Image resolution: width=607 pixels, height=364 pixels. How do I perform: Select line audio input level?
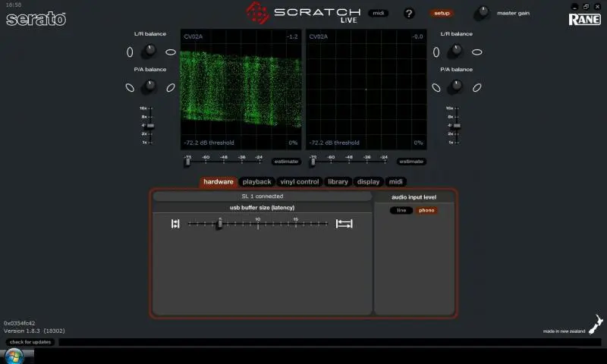[401, 210]
